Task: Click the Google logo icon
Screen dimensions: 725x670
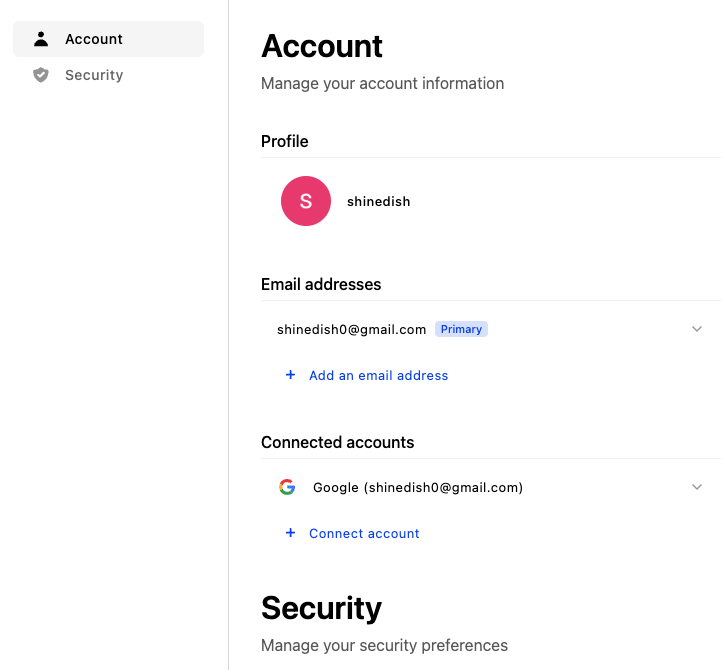Action: point(287,487)
